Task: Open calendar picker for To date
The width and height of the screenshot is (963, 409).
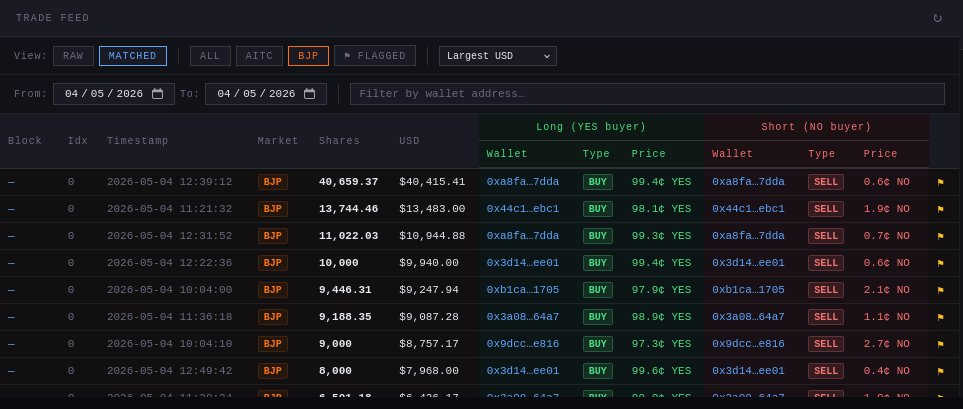Action: [310, 94]
